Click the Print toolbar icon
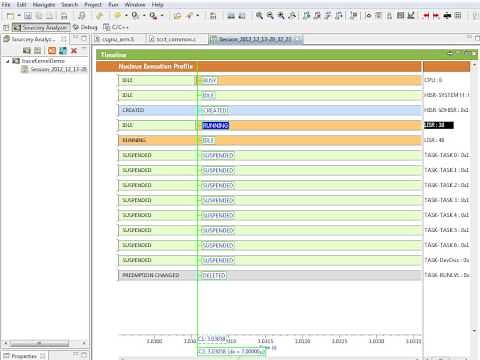Screen dimensions: 480x360 point(64,15)
